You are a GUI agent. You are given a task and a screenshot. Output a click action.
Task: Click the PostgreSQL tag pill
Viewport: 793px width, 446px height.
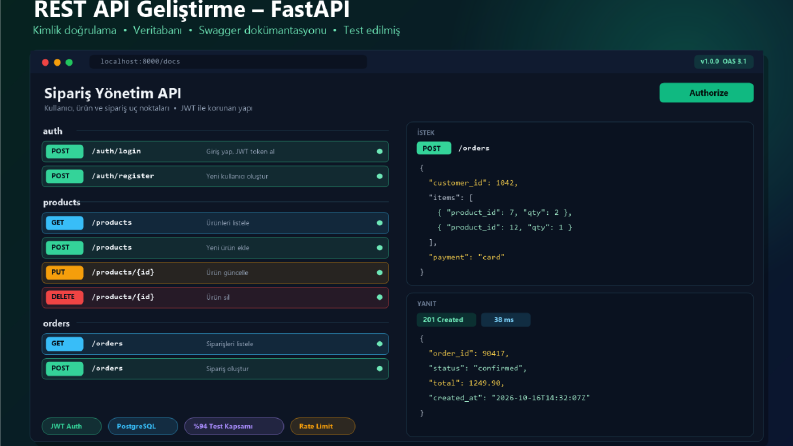coord(143,426)
